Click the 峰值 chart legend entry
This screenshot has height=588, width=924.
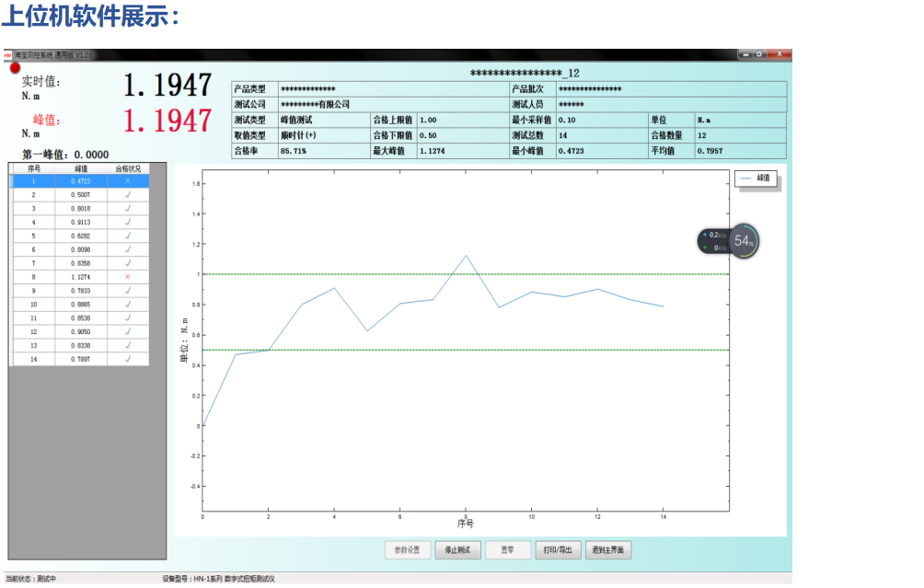coord(756,179)
